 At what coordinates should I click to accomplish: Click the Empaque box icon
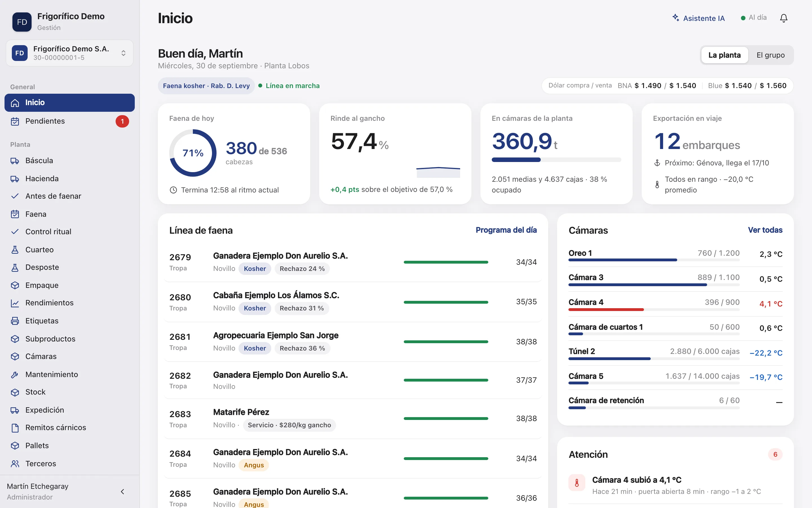(15, 285)
